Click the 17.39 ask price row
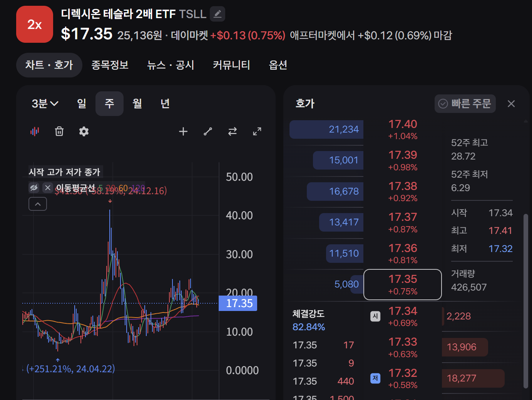The height and width of the screenshot is (400, 532). [403, 160]
